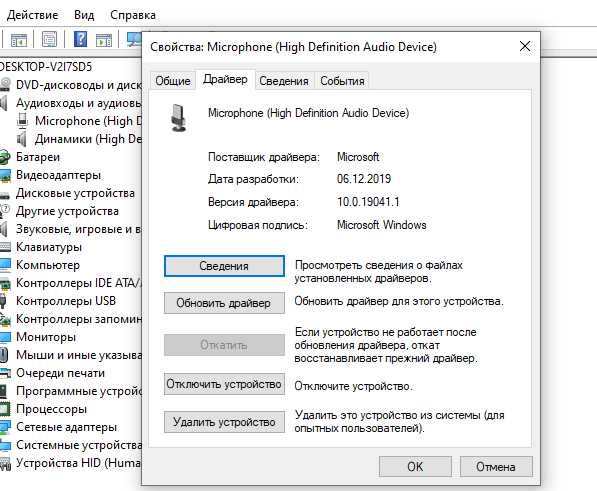The image size is (597, 491).
Task: Open the Действие menu
Action: [x=32, y=15]
